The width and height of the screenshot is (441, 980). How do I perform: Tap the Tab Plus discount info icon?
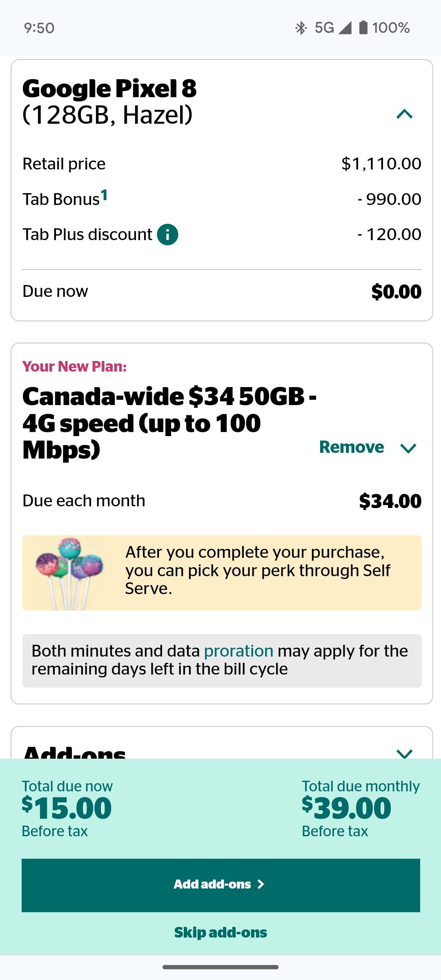[167, 235]
